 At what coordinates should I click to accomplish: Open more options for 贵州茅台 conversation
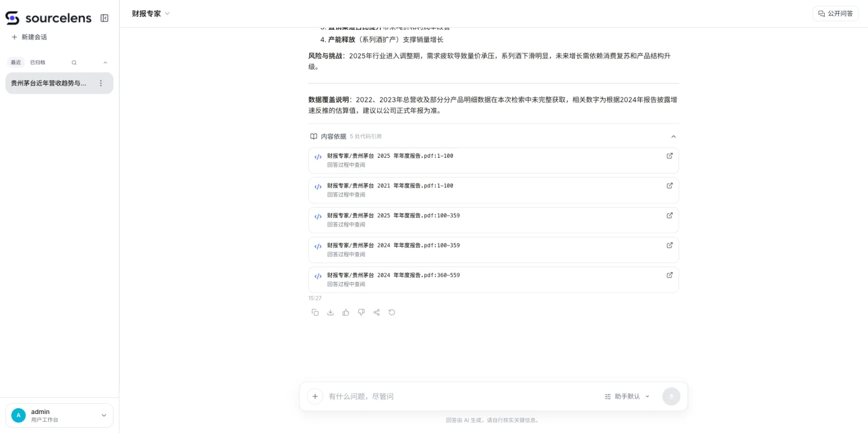click(x=101, y=83)
